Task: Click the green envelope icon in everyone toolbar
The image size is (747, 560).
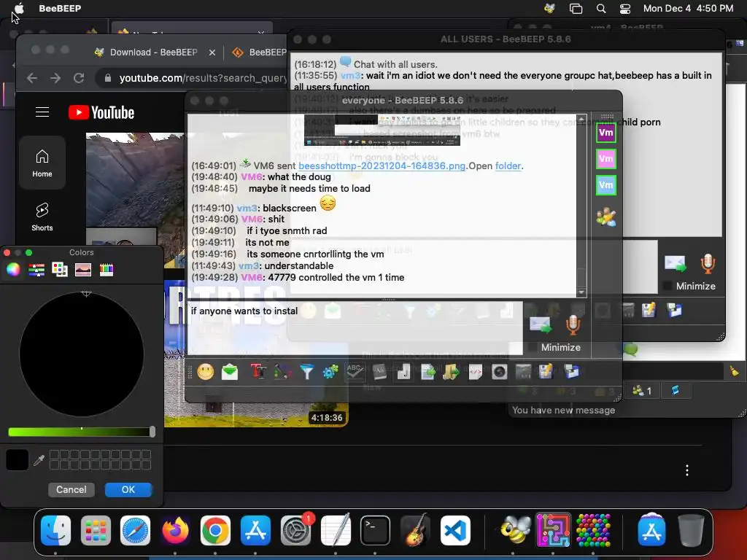Action: (x=230, y=372)
